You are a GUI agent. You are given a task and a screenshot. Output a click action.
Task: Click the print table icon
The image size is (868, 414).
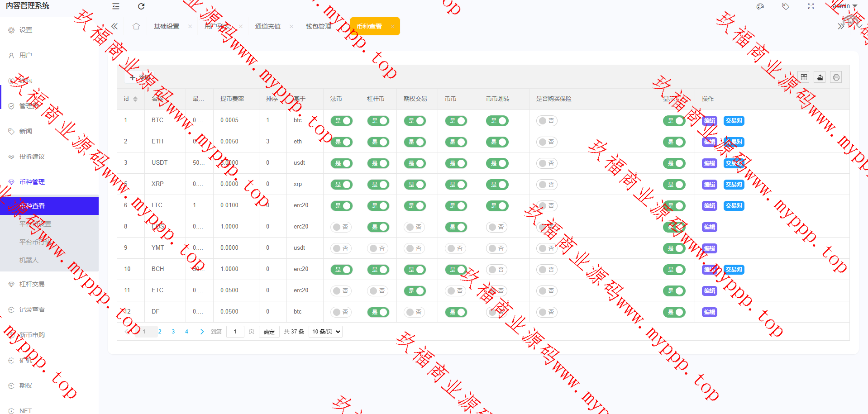[x=836, y=77]
